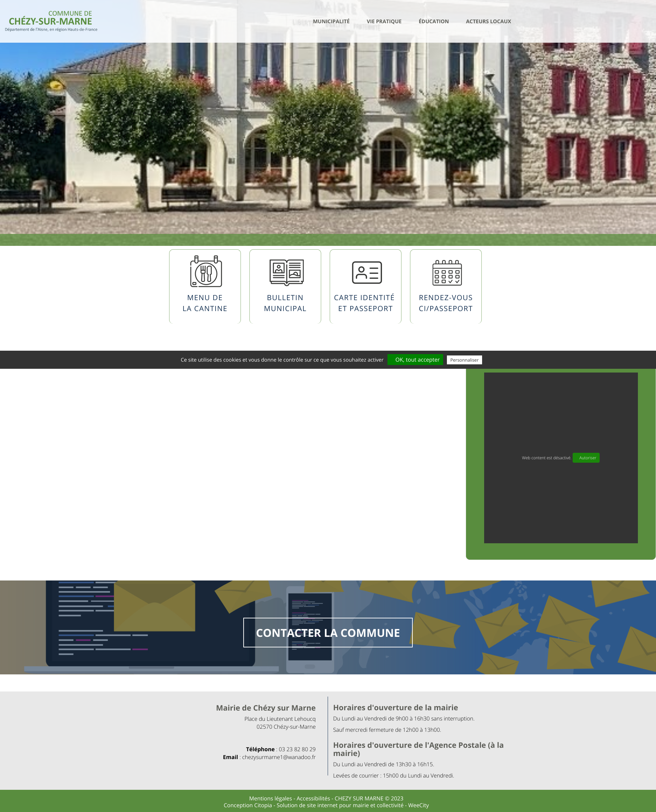Click the Agence Postale opening hours heading
656x812 pixels.
418,749
